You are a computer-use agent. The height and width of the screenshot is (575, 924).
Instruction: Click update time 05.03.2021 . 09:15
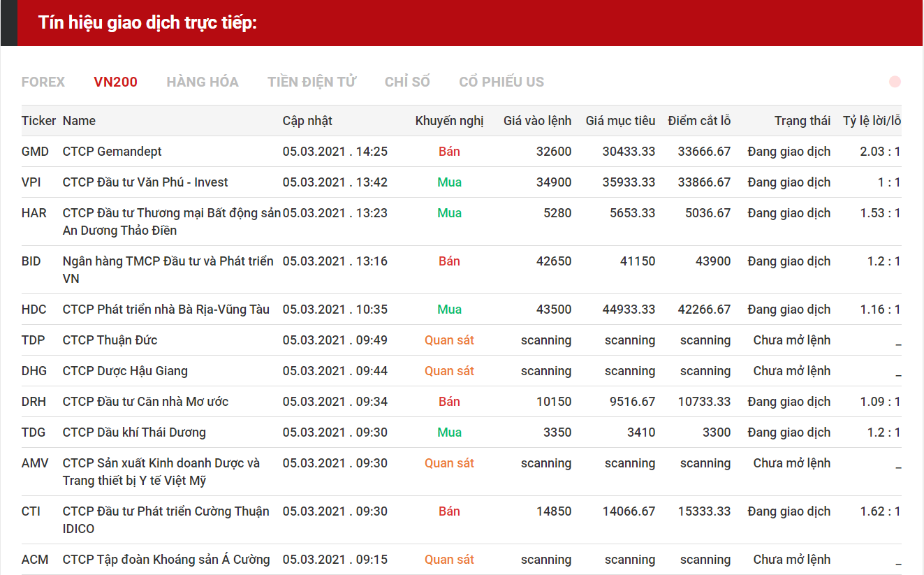(335, 560)
